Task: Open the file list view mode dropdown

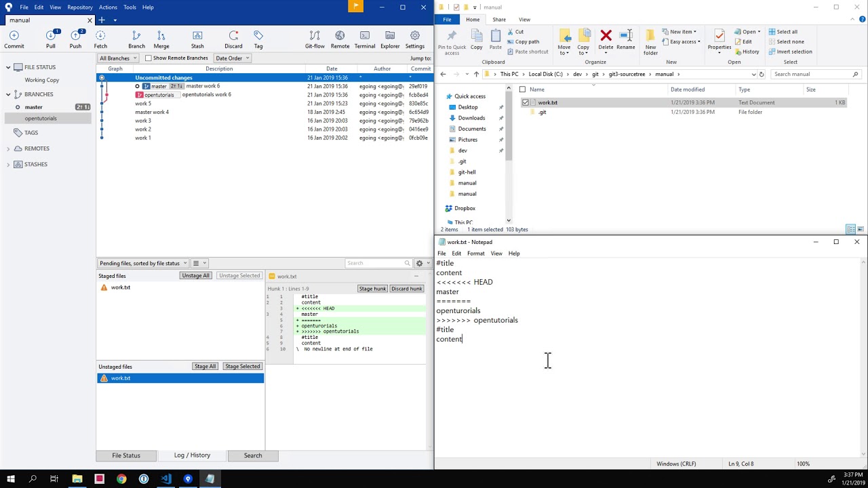Action: (x=199, y=263)
